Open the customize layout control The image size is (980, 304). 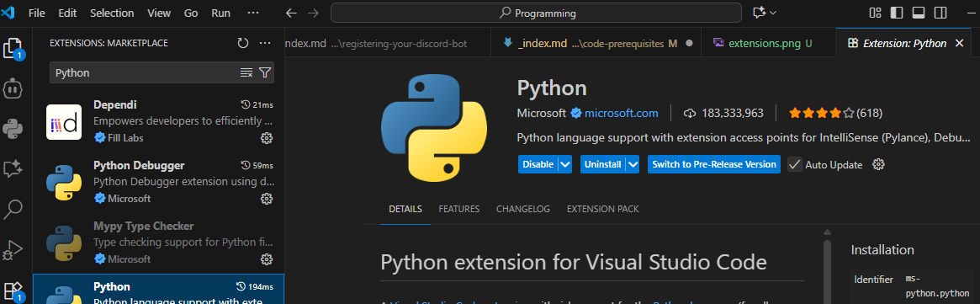click(875, 13)
